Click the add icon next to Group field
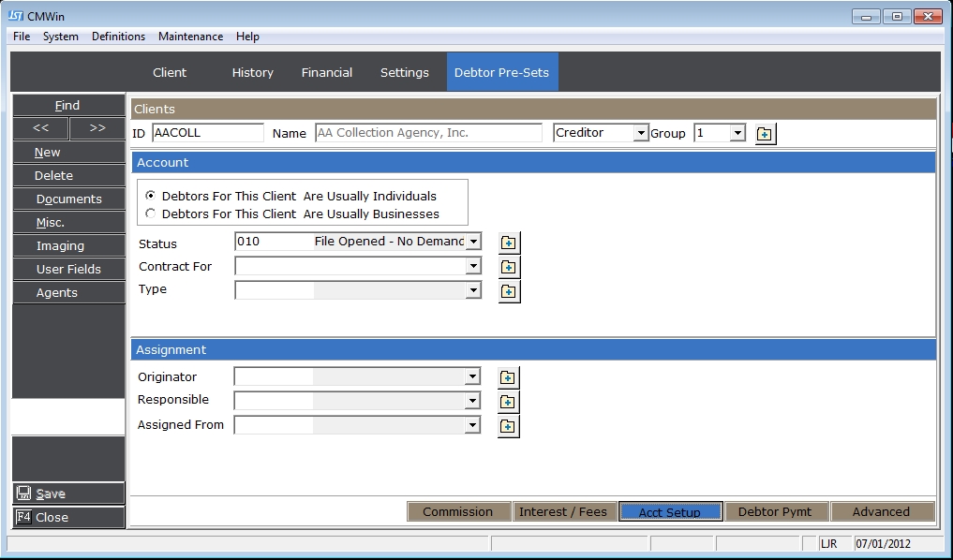This screenshot has width=953, height=560. pos(765,134)
